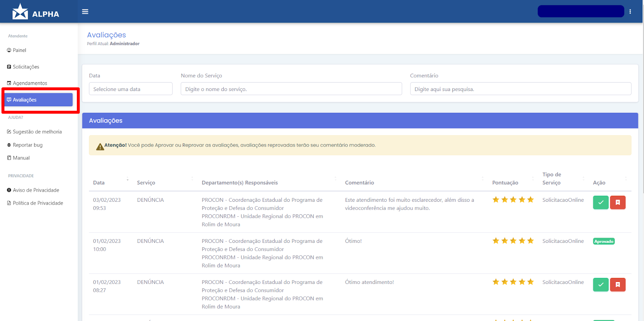Open Sugestão de melhoria link
This screenshot has width=644, height=321.
coord(34,132)
